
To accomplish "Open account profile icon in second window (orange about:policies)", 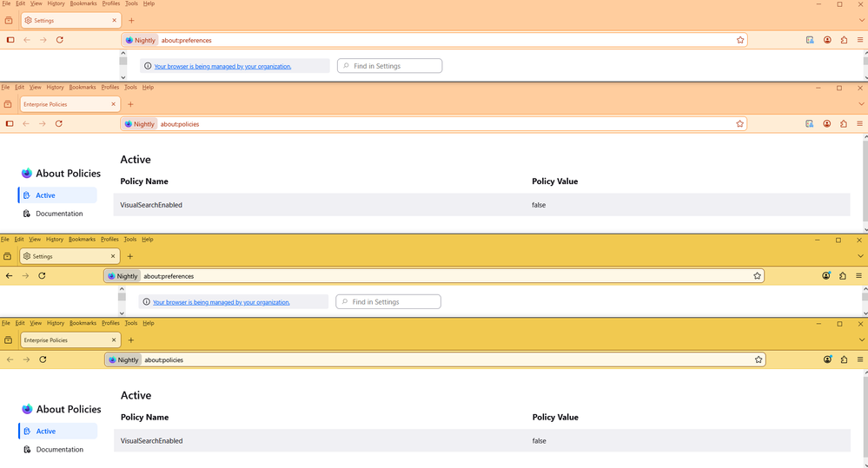I will (827, 124).
